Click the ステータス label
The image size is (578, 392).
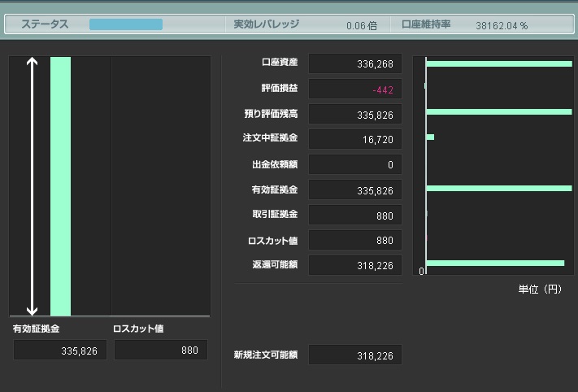[x=45, y=24]
